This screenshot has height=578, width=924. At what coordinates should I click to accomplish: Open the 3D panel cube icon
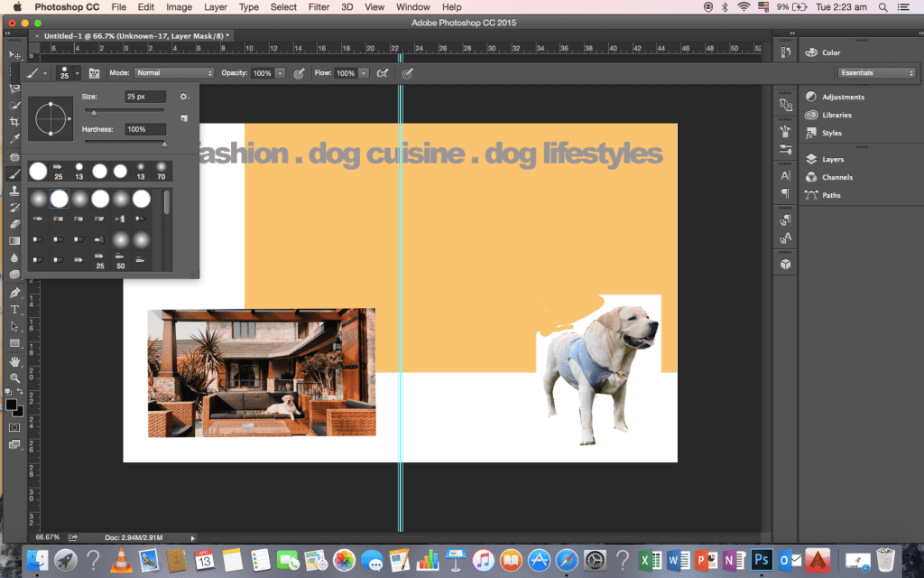[785, 264]
